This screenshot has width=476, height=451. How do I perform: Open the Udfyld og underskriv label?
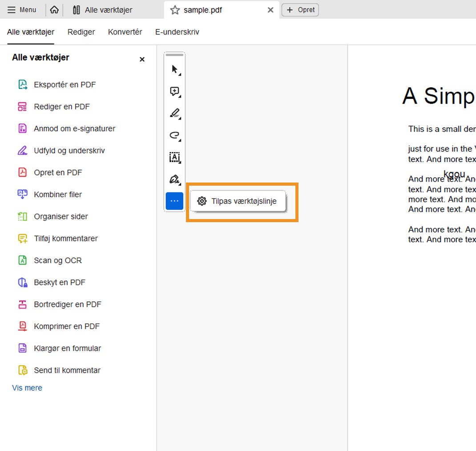click(x=69, y=150)
